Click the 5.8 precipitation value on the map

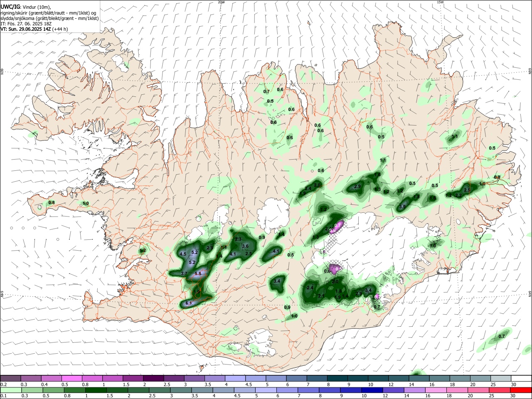coord(198,273)
